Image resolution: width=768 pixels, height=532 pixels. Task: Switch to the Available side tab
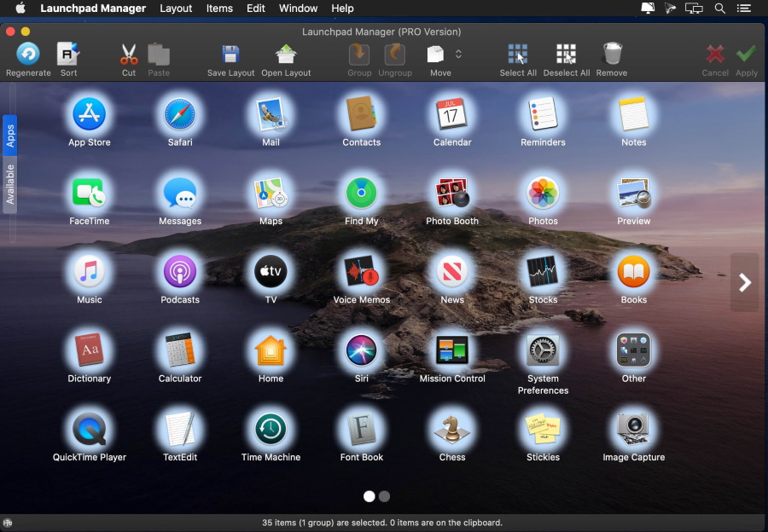[9, 184]
